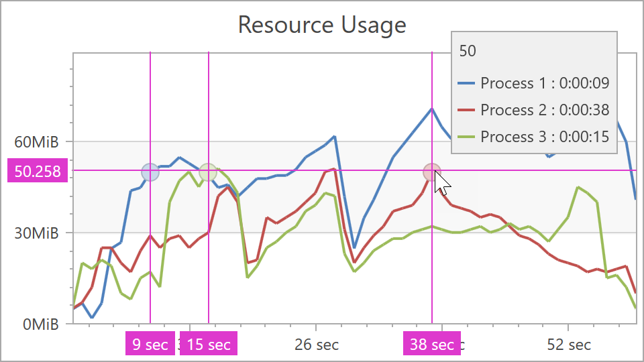Click the 38 sec crosshair axis label
The height and width of the screenshot is (362, 644).
(x=432, y=345)
